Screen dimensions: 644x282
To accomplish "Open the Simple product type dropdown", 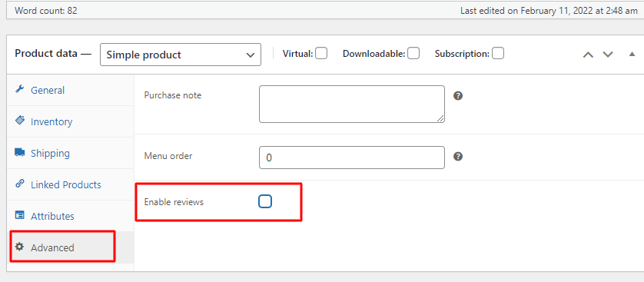I will pos(181,55).
